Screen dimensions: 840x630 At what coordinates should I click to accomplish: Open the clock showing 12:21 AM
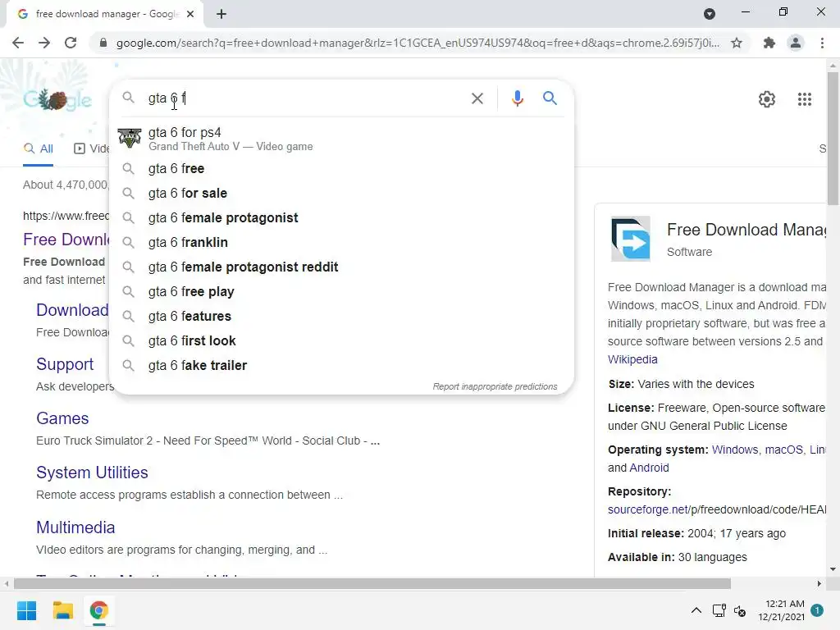click(x=781, y=610)
